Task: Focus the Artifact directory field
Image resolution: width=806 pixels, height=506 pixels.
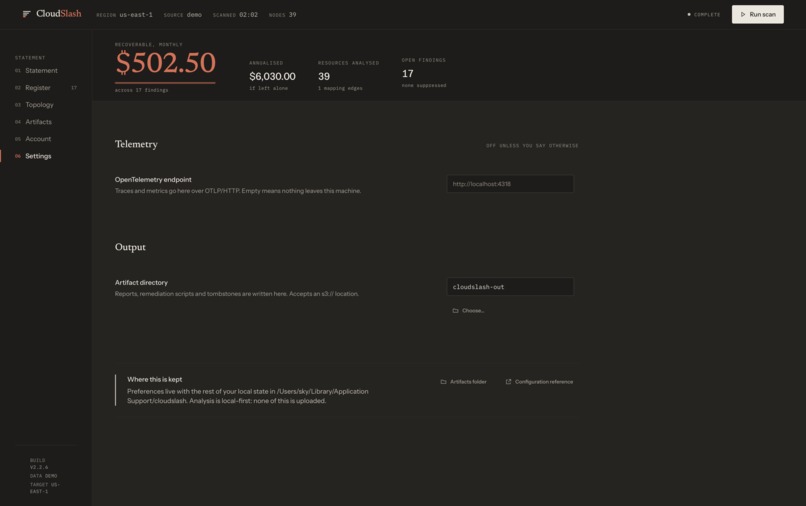Action: (x=510, y=287)
